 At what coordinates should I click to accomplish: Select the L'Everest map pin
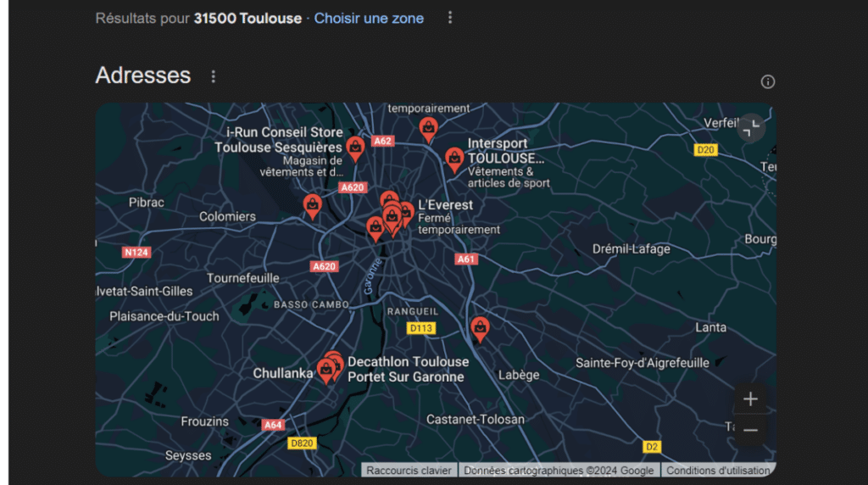[x=406, y=214]
